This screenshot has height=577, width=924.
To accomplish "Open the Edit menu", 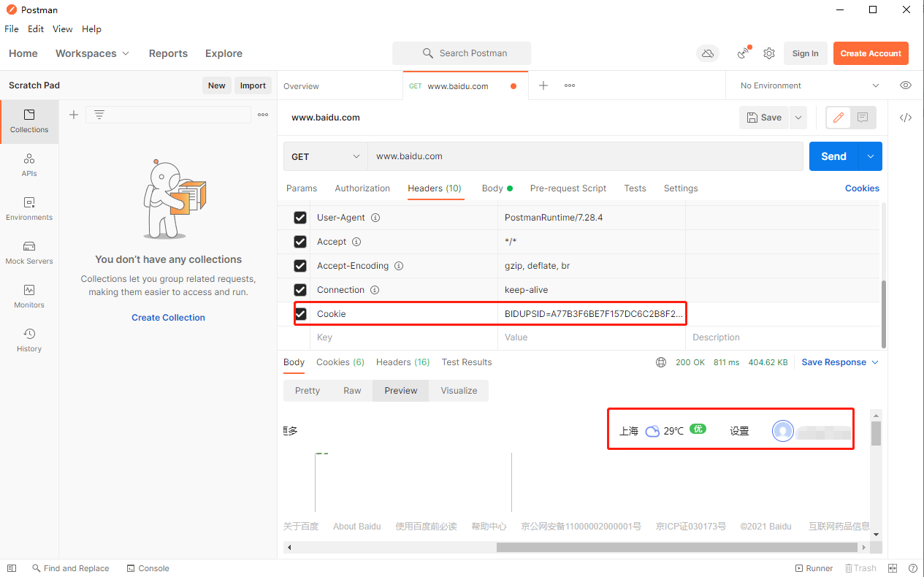I will coord(36,29).
